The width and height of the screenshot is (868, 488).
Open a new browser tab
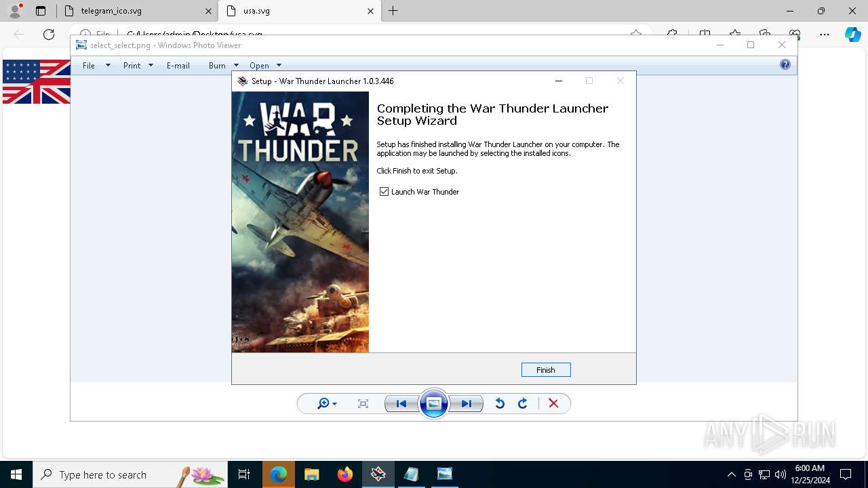coord(393,11)
